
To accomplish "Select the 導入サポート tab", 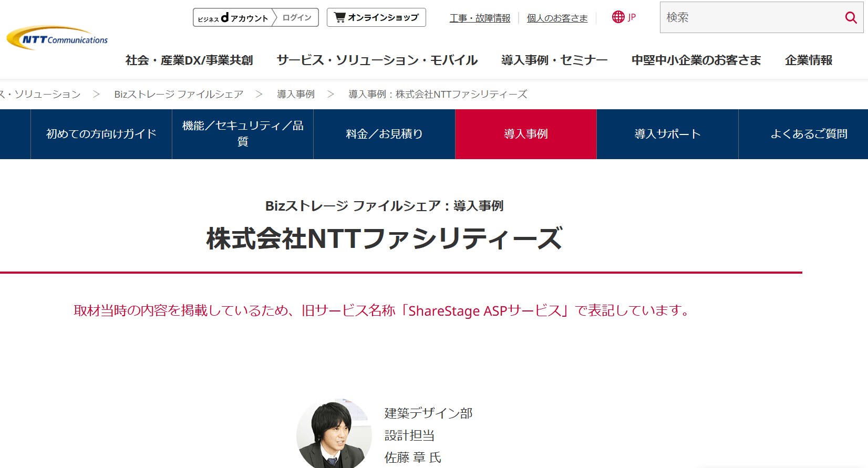I will coord(667,134).
